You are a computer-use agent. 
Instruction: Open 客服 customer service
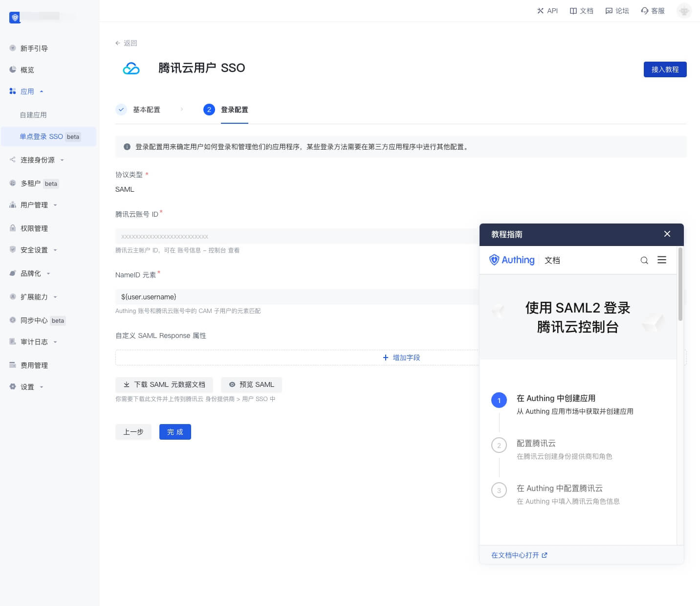(653, 11)
